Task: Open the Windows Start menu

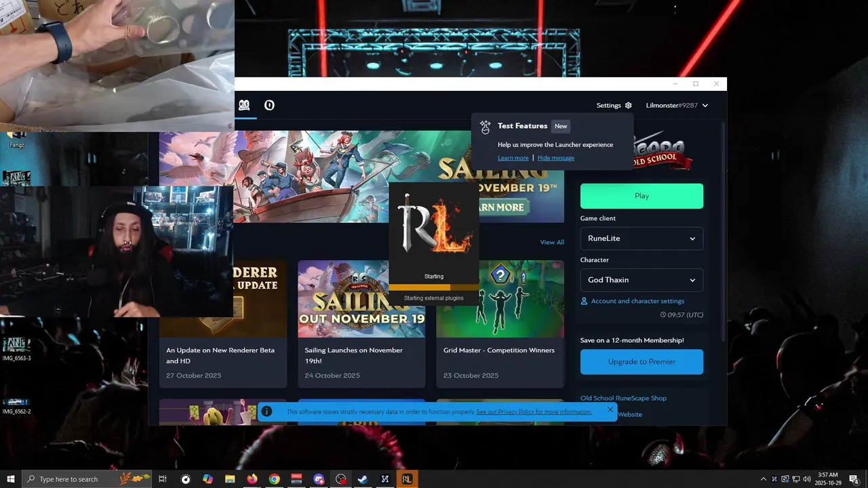Action: click(x=11, y=479)
